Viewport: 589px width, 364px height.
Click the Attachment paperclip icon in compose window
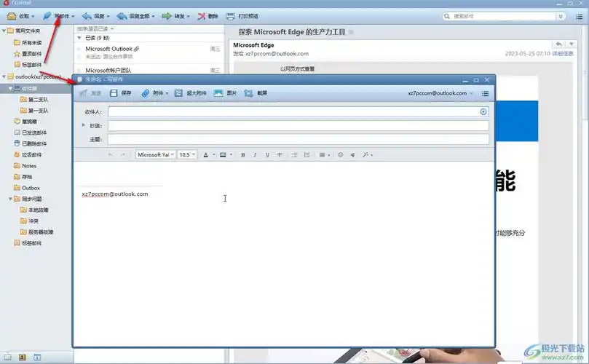pos(145,92)
